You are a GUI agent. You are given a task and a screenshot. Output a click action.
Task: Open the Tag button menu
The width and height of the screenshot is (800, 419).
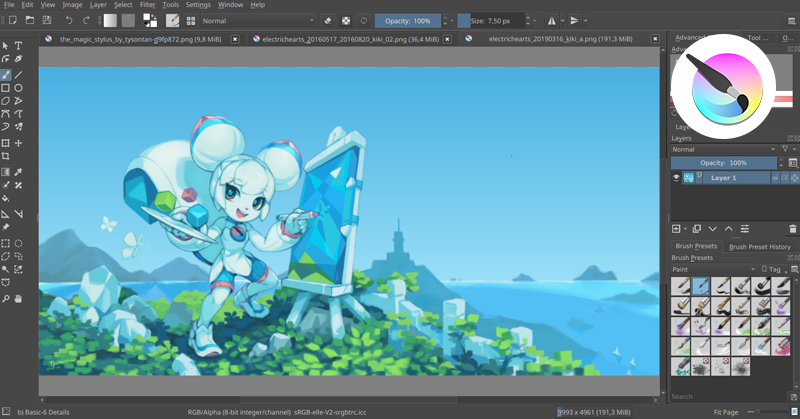tap(773, 269)
